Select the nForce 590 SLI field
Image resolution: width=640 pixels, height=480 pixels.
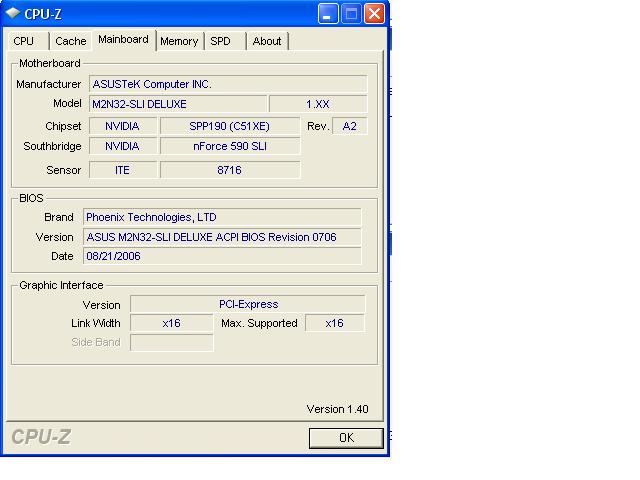pos(230,146)
